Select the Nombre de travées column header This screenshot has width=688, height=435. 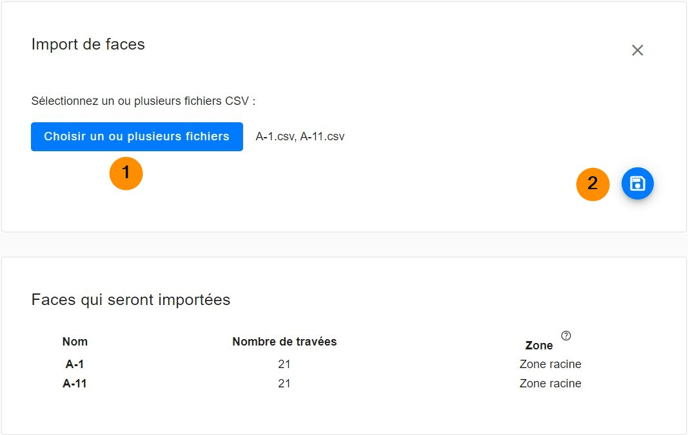coord(284,342)
